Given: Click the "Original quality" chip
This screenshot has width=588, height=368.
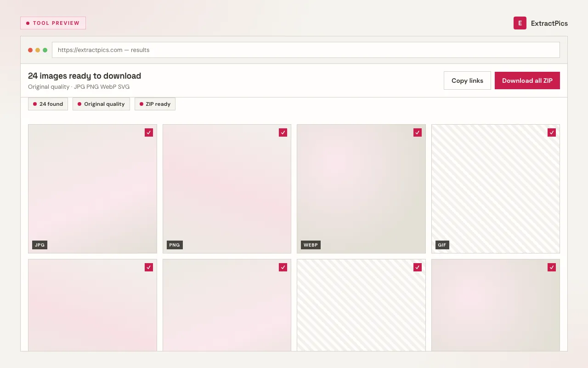Looking at the screenshot, I should coord(101,104).
